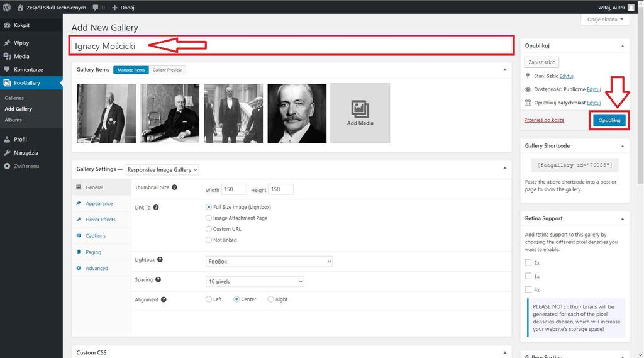644x358 pixels.
Task: Enable 4x retina support checkbox
Action: point(528,289)
